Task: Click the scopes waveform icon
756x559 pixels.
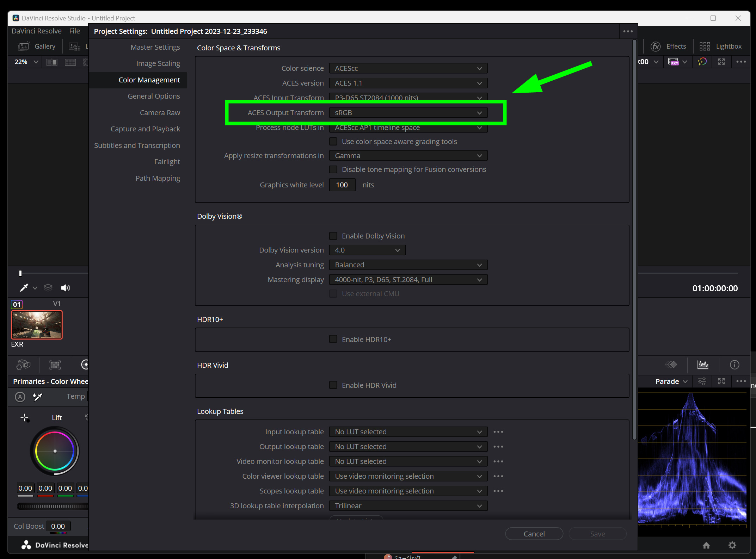Action: click(702, 365)
